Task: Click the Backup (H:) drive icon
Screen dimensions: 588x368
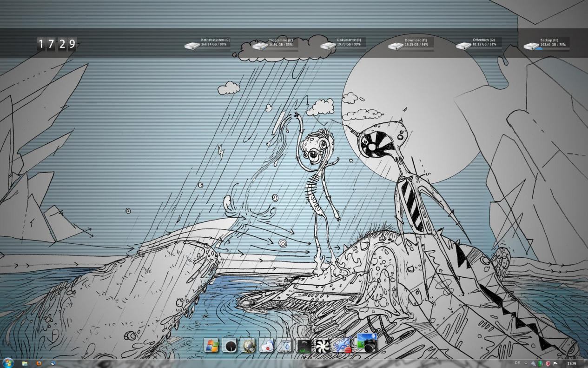Action: pyautogui.click(x=531, y=46)
